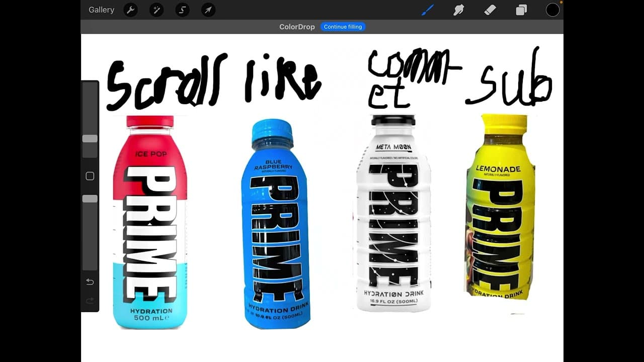Open the Layers panel
Screen dimensions: 644x362
click(x=521, y=10)
